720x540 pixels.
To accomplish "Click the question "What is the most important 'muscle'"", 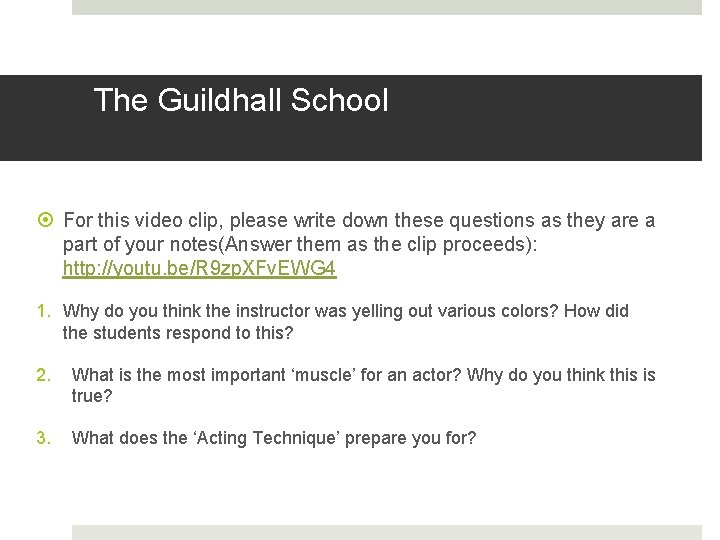I will [x=364, y=375].
